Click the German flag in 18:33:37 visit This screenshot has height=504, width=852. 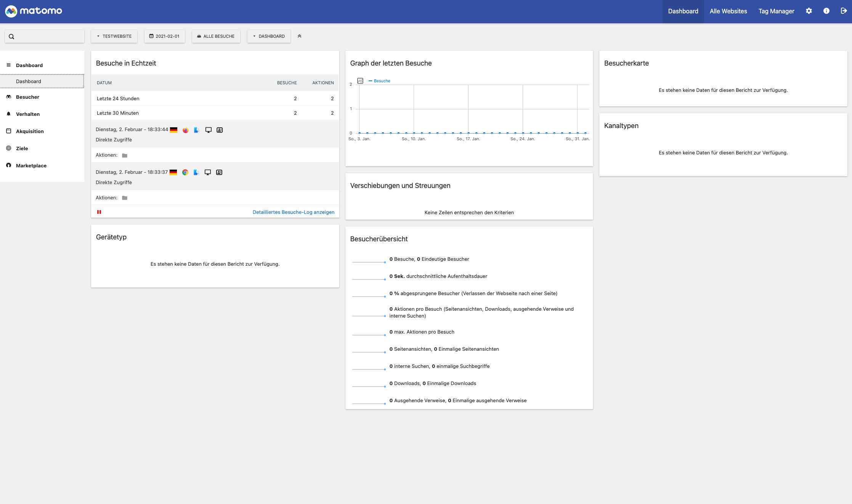coord(173,172)
